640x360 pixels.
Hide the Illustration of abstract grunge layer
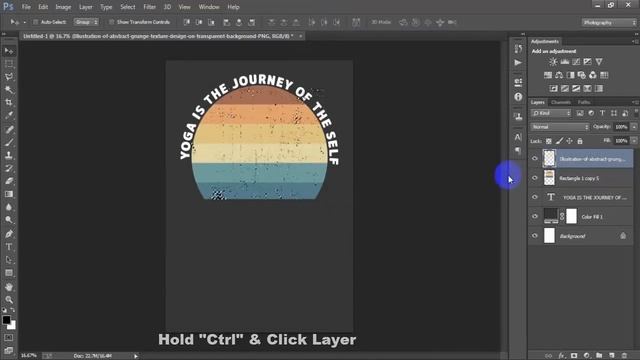pos(535,158)
